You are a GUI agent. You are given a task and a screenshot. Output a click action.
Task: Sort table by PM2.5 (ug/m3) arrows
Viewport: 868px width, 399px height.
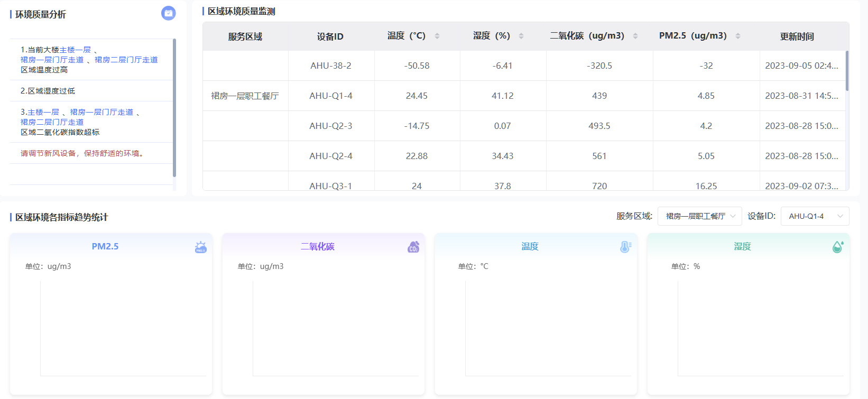pos(738,36)
